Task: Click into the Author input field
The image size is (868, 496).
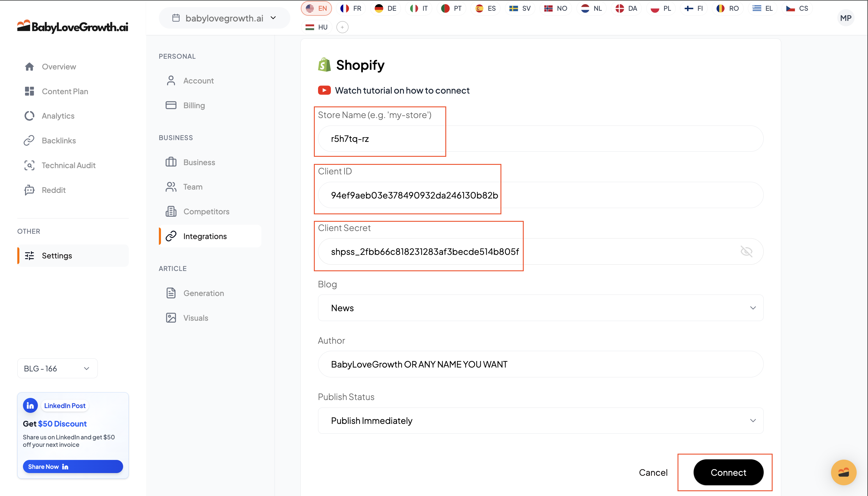Action: point(540,364)
